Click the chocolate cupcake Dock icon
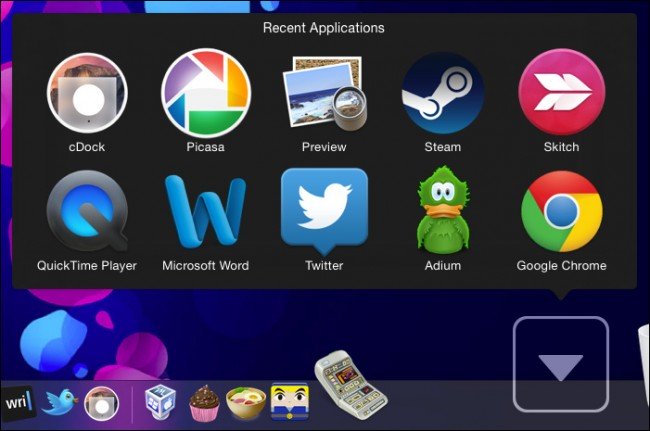Screen dimensions: 650x431 click(x=204, y=403)
